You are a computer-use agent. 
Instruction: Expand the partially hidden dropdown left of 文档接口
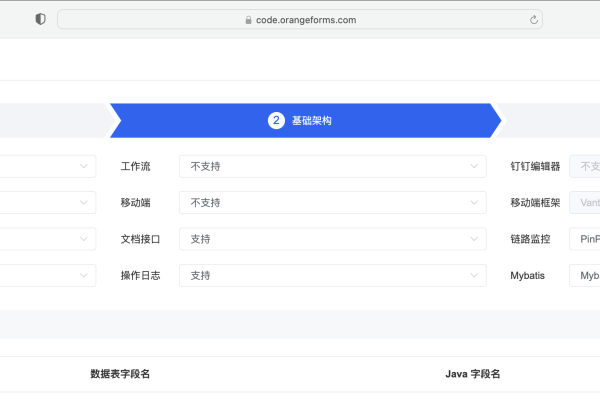(48, 239)
